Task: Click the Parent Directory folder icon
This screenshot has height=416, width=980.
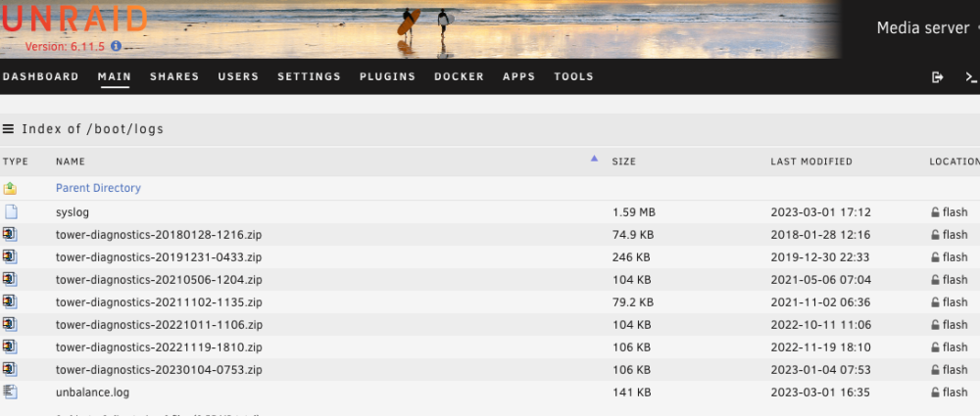Action: pos(10,188)
